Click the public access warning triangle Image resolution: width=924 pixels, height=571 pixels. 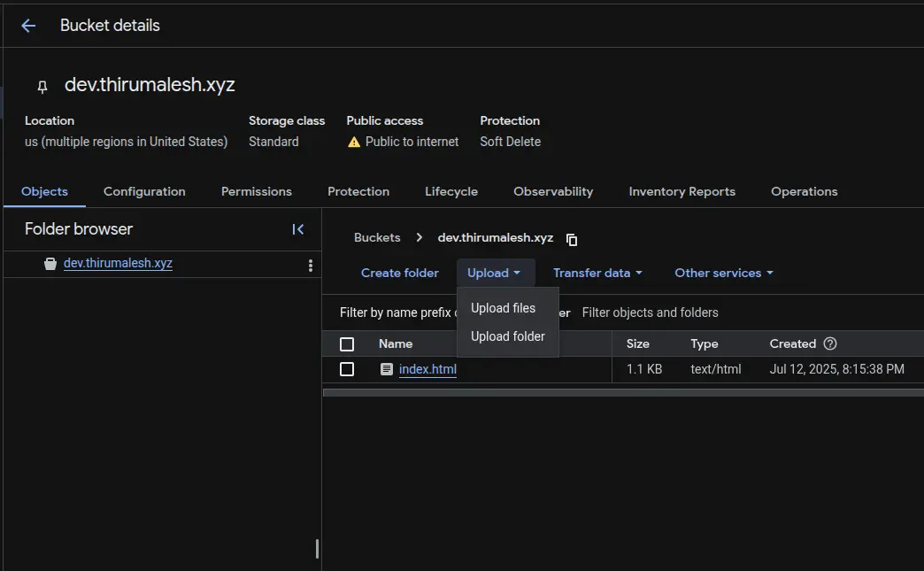[352, 141]
